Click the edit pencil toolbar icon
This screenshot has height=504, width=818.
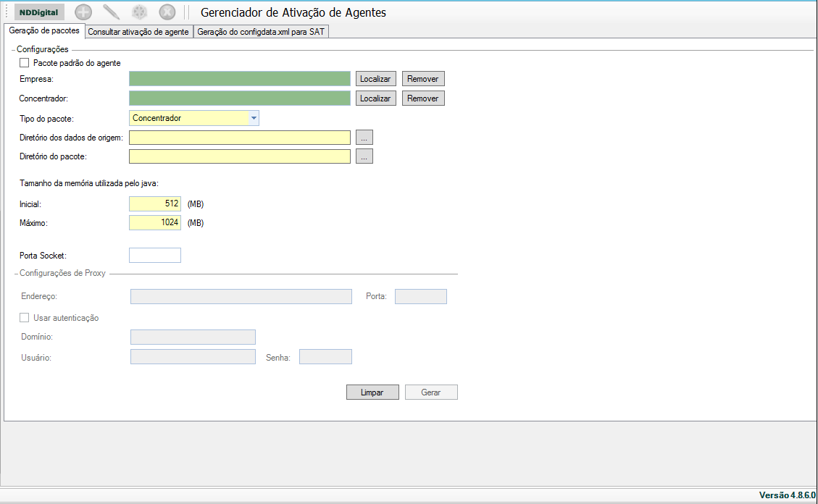click(111, 12)
